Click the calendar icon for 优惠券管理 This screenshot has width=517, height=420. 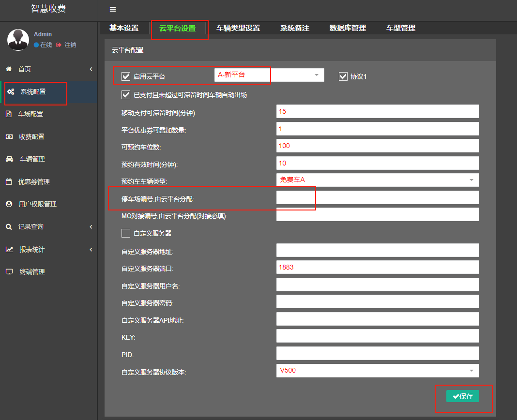tap(9, 181)
